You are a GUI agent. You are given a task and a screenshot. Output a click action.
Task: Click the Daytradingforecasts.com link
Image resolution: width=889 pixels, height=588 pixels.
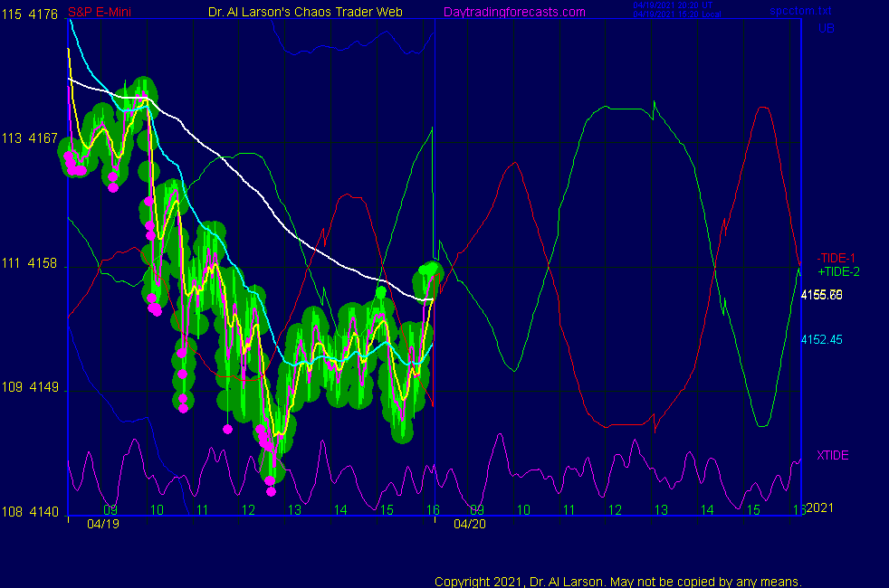[513, 12]
